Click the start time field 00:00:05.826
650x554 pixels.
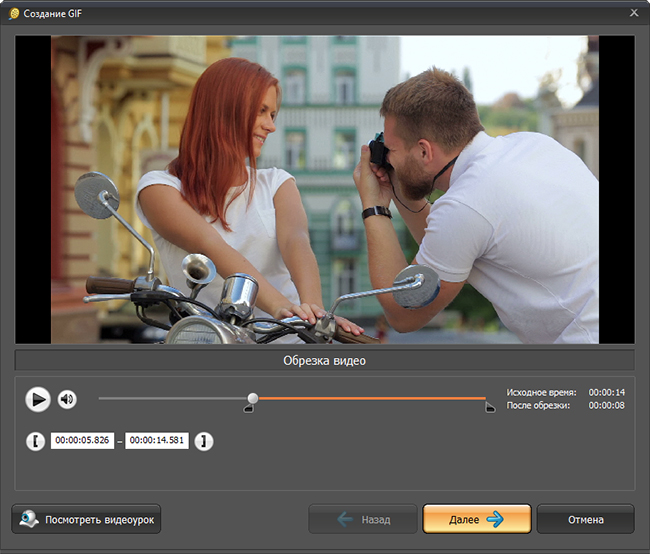coord(82,441)
